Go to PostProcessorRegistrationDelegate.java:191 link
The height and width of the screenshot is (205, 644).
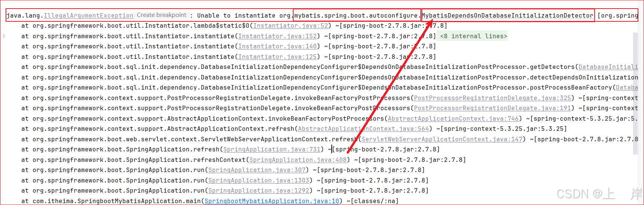point(493,108)
